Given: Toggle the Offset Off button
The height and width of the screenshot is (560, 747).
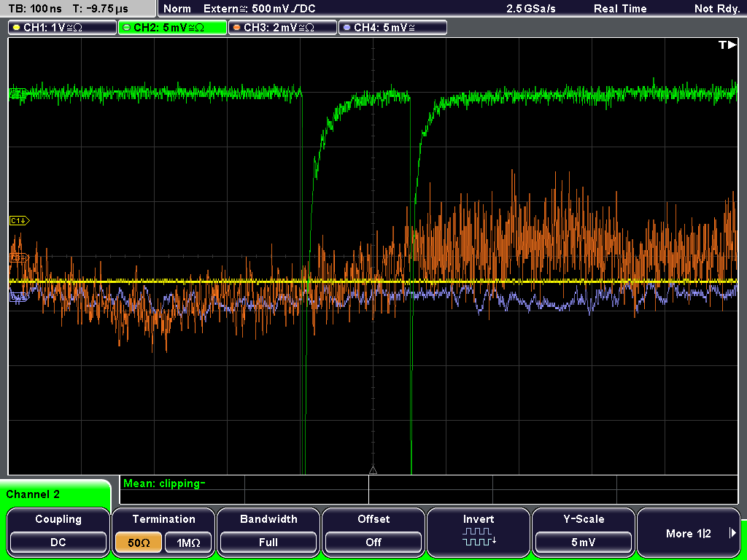Looking at the screenshot, I should (373, 542).
